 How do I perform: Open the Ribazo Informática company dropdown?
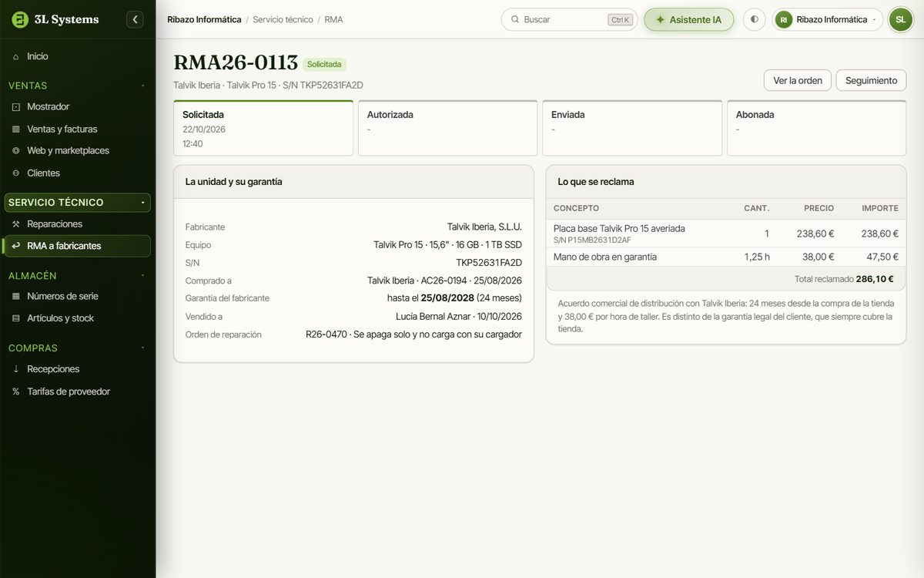coord(828,19)
